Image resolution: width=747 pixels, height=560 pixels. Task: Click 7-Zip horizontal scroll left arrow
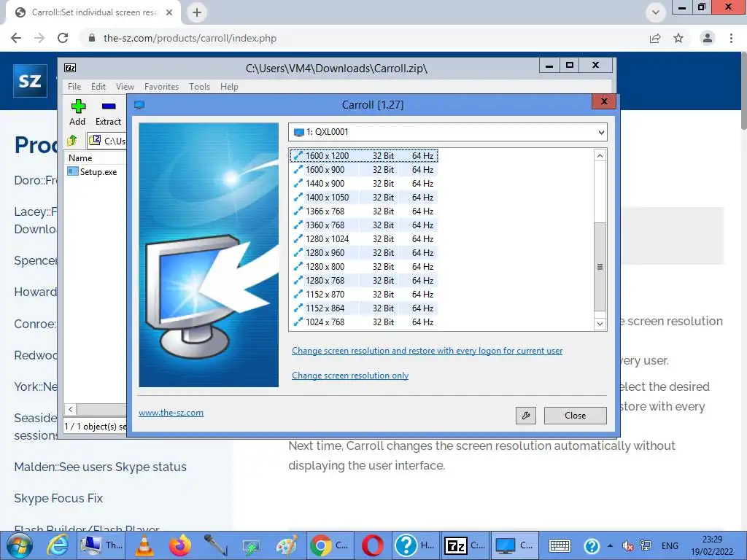pos(71,409)
